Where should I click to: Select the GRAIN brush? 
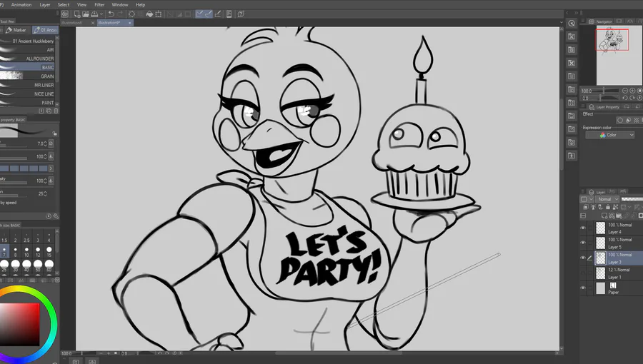point(27,76)
